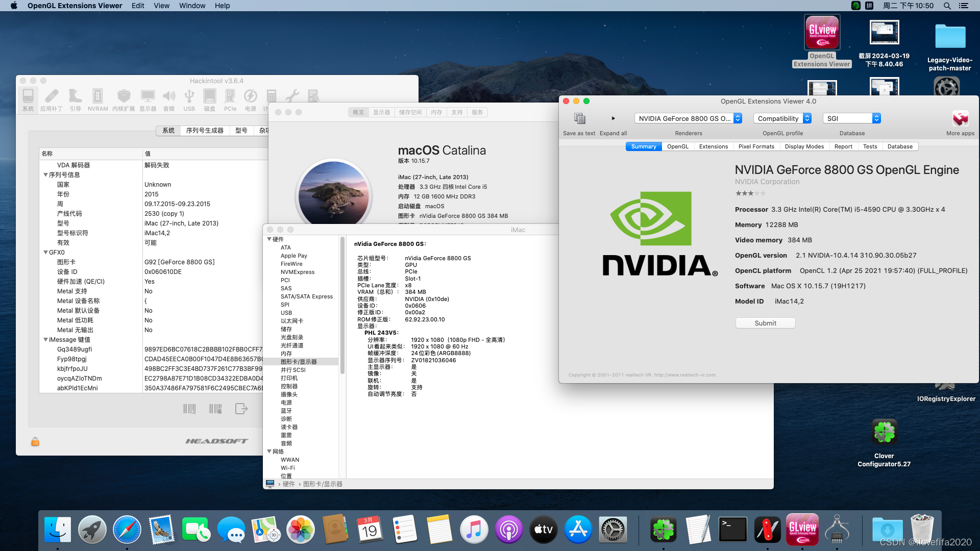980x551 pixels.
Task: Switch to the Extensions tab
Action: [x=713, y=146]
